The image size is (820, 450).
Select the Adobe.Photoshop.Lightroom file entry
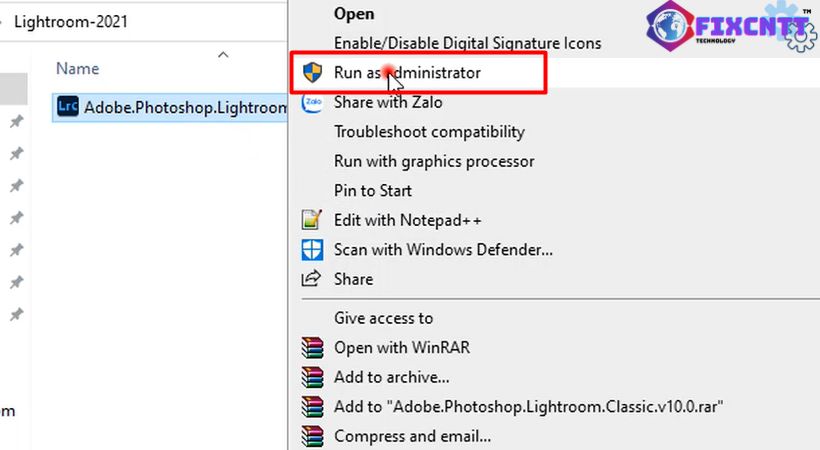point(170,107)
